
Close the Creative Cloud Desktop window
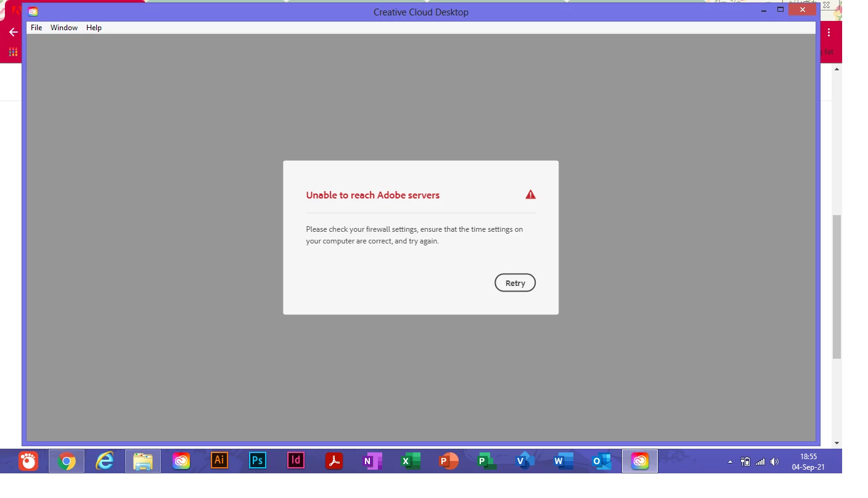tap(803, 10)
